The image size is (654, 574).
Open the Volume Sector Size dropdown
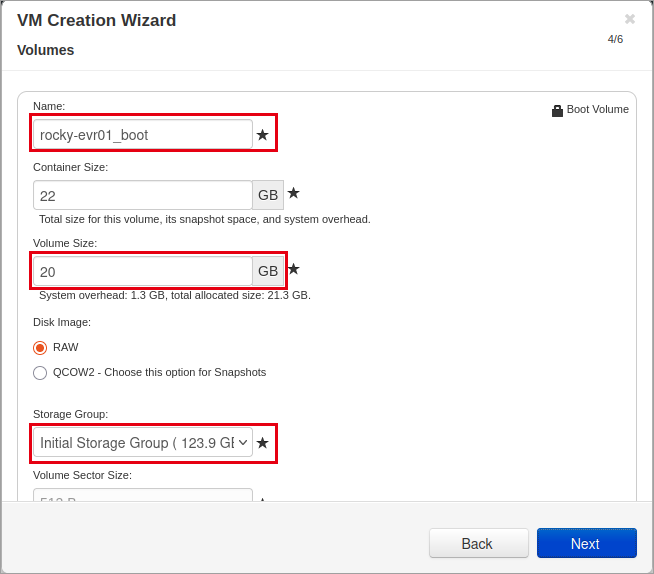click(x=143, y=495)
